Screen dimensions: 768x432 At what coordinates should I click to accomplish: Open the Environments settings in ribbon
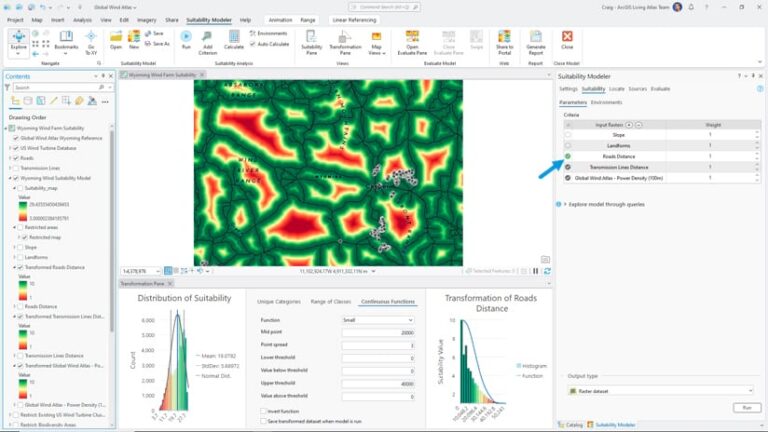point(268,33)
